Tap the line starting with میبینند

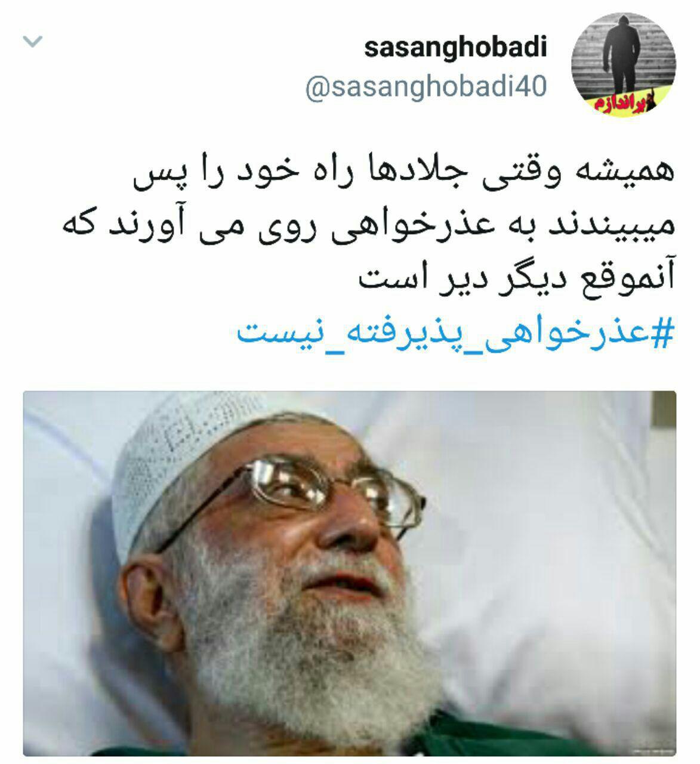point(368,228)
